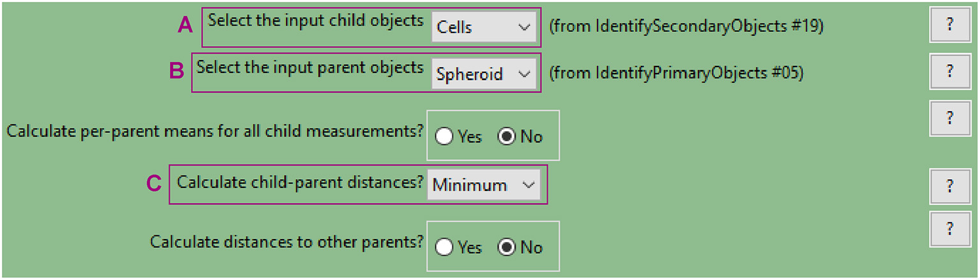Click the IdentifyPrimaryObjects #05 source text
Viewport: 980px width, 280px height.
click(675, 74)
